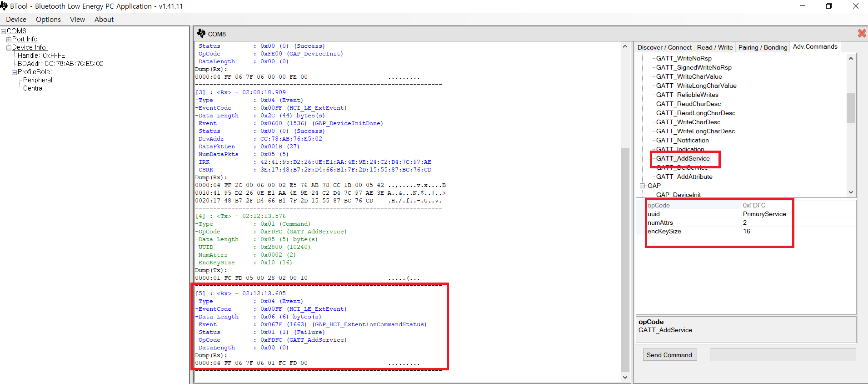Select GATT_AddAttribute command
This screenshot has height=384, width=868.
click(684, 177)
